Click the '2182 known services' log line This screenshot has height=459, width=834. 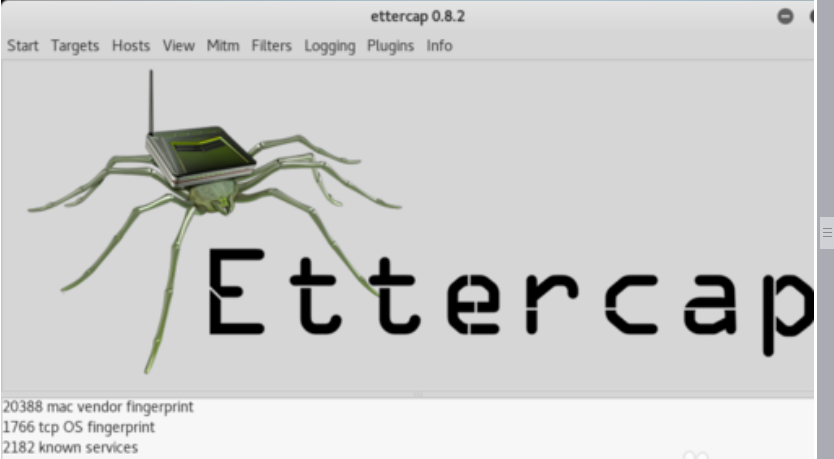click(70, 447)
